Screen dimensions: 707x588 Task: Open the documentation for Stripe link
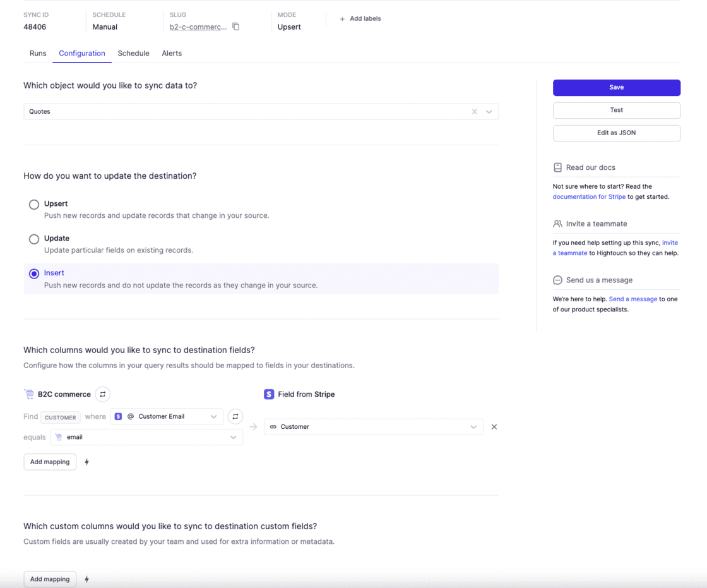589,196
